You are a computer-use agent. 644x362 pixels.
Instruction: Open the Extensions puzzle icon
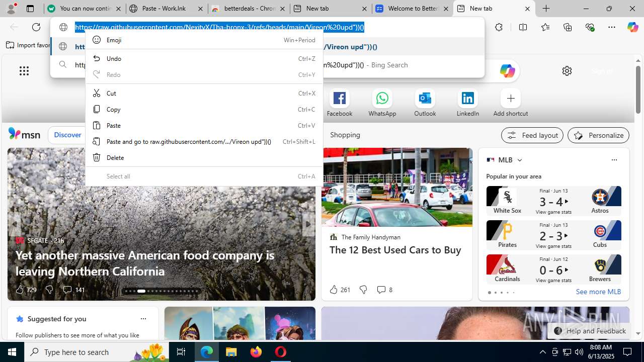(499, 27)
